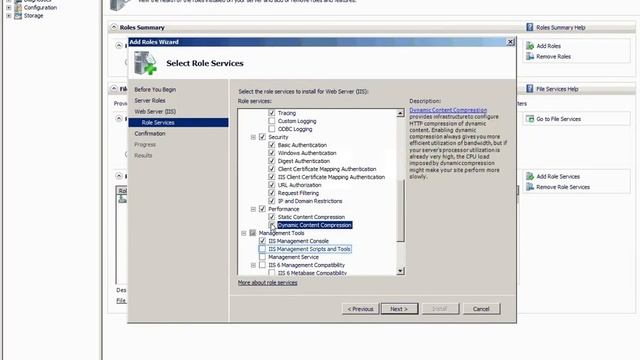Viewport: 640px width, 360px height.
Task: Uncheck URL Authorization
Action: coord(272,184)
